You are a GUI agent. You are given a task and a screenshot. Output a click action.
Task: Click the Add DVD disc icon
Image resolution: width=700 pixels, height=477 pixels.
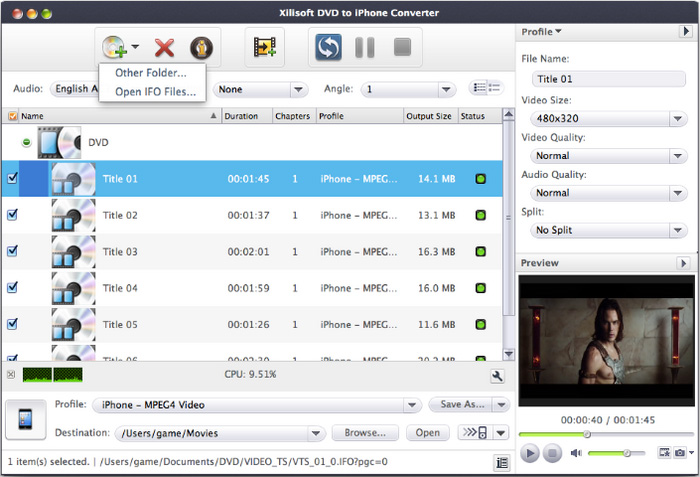(113, 47)
